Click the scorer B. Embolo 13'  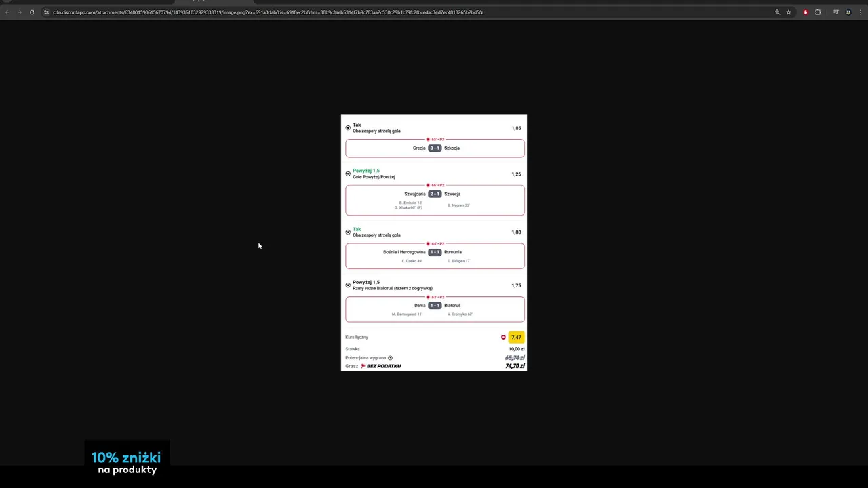point(410,203)
